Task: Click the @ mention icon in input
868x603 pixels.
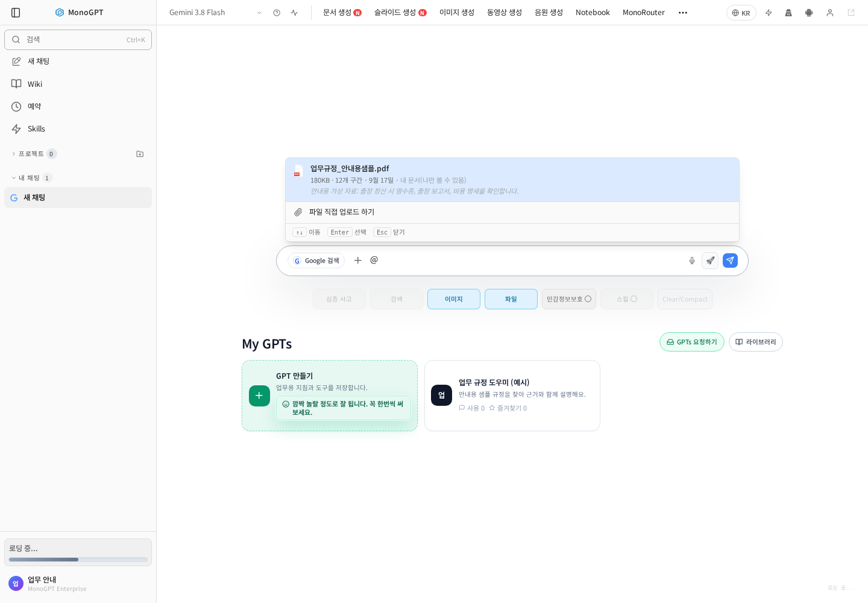Action: point(374,260)
